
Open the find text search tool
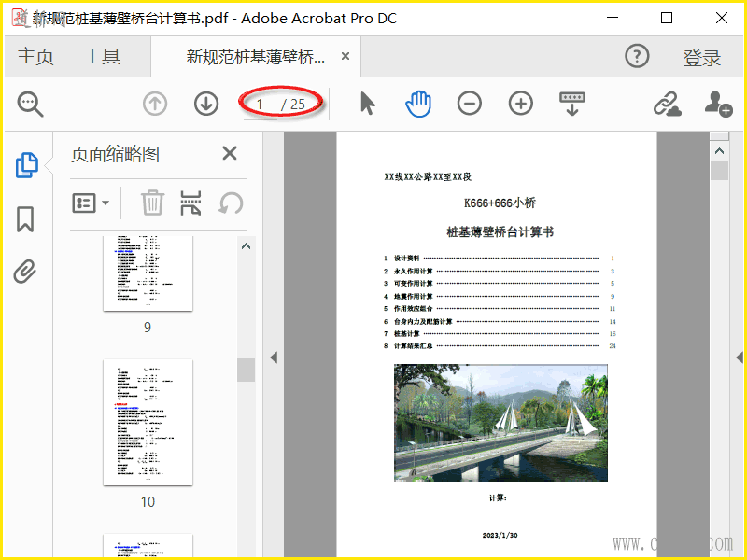[30, 104]
